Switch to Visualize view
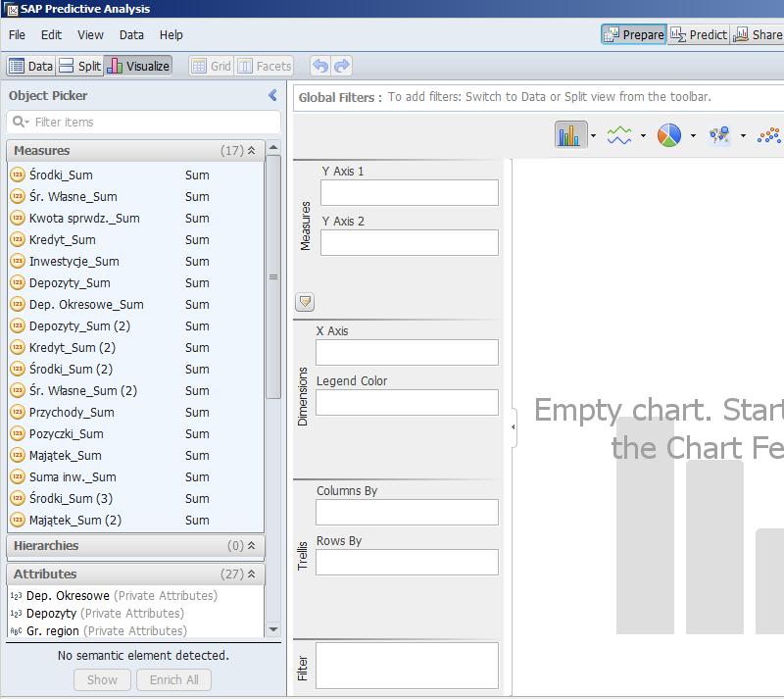The width and height of the screenshot is (784, 699). click(138, 66)
